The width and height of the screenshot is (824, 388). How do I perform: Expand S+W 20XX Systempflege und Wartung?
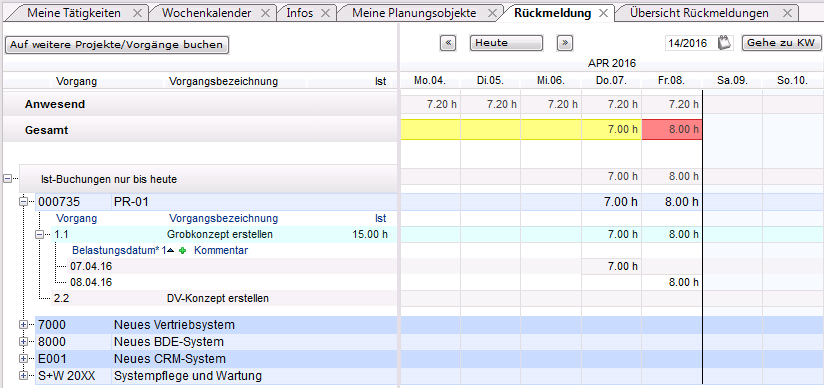pos(23,375)
